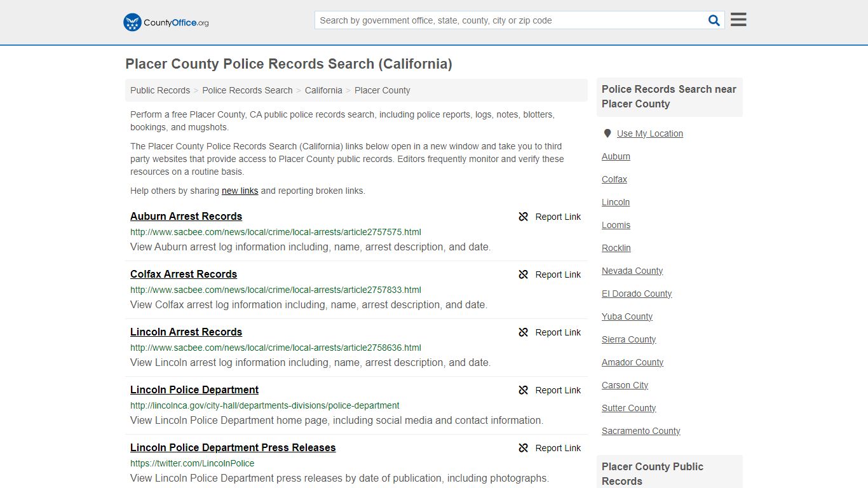Screen dimensions: 868x488
Task: Open Sacramento County link
Action: pos(641,431)
